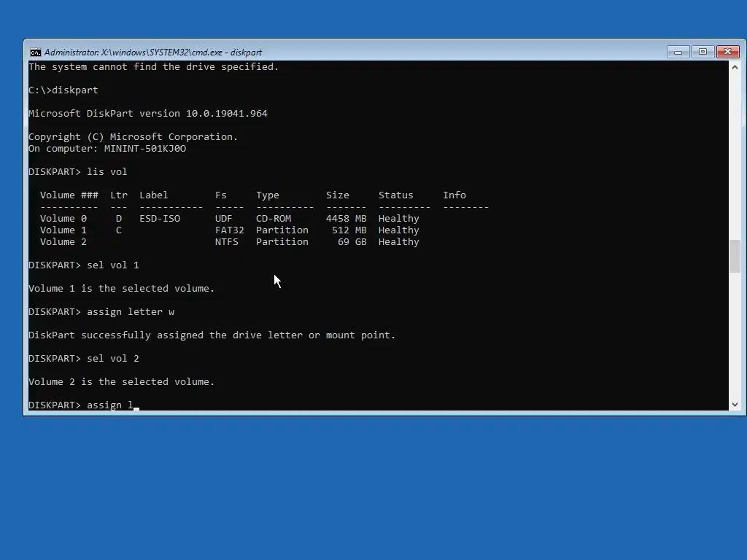Viewport: 747px width, 560px height.
Task: Click the 'Status' column header
Action: pos(396,195)
